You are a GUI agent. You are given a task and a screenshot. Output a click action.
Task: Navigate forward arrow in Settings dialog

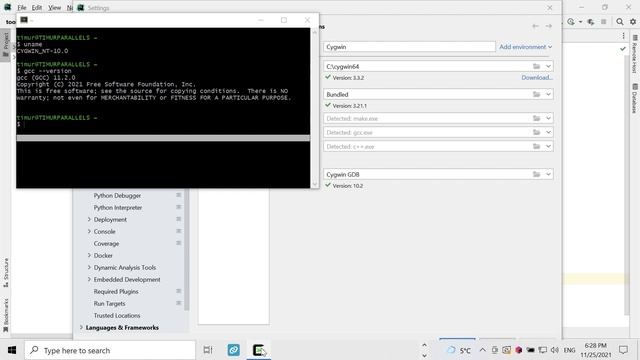549,26
